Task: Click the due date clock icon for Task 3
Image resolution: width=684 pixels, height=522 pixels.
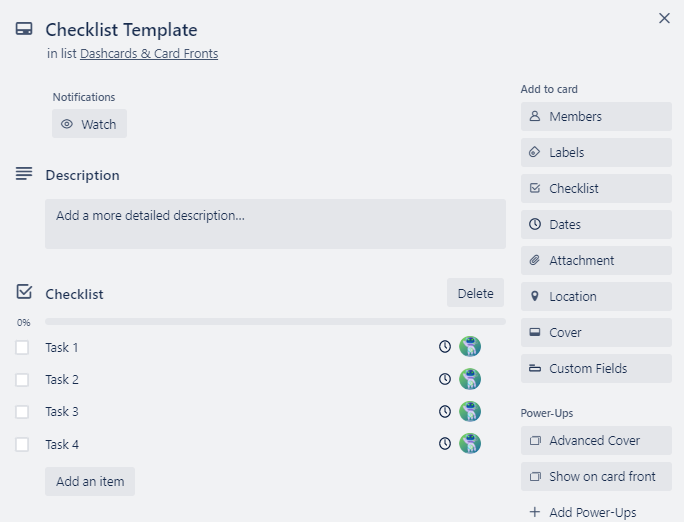Action: click(x=445, y=411)
